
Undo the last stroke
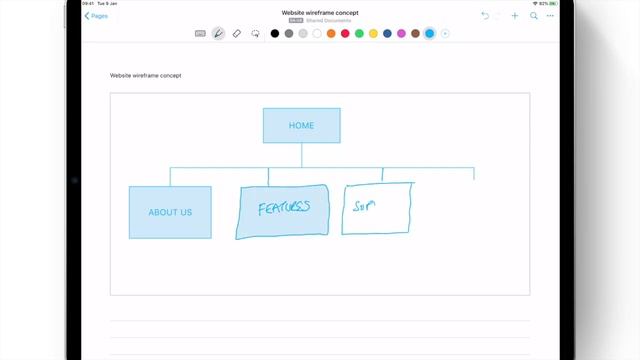point(485,16)
